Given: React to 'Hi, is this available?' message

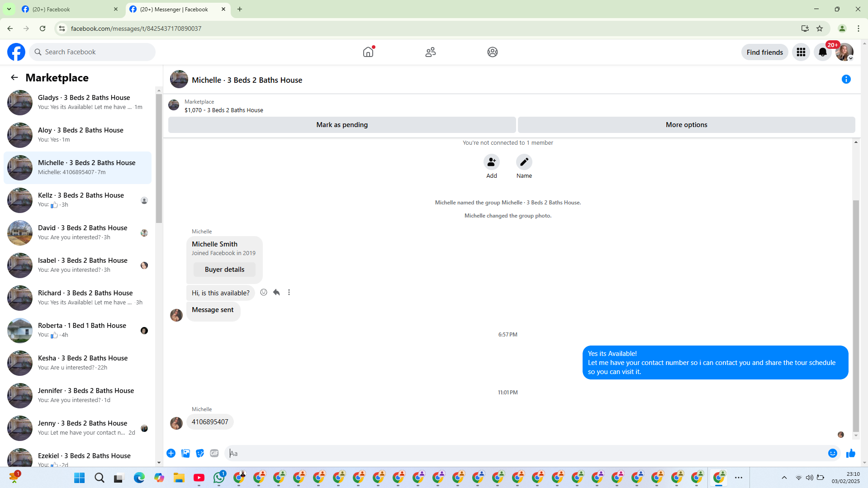Looking at the screenshot, I should click(264, 292).
